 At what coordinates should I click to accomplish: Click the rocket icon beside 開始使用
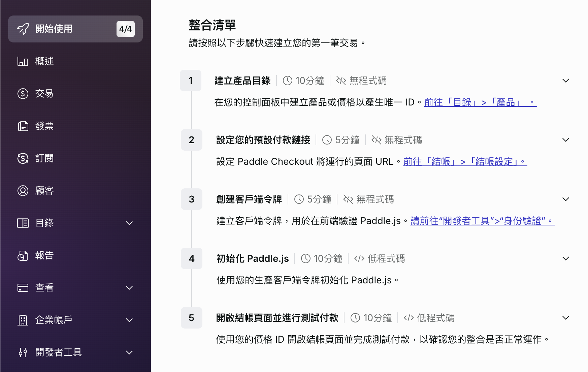click(x=23, y=29)
